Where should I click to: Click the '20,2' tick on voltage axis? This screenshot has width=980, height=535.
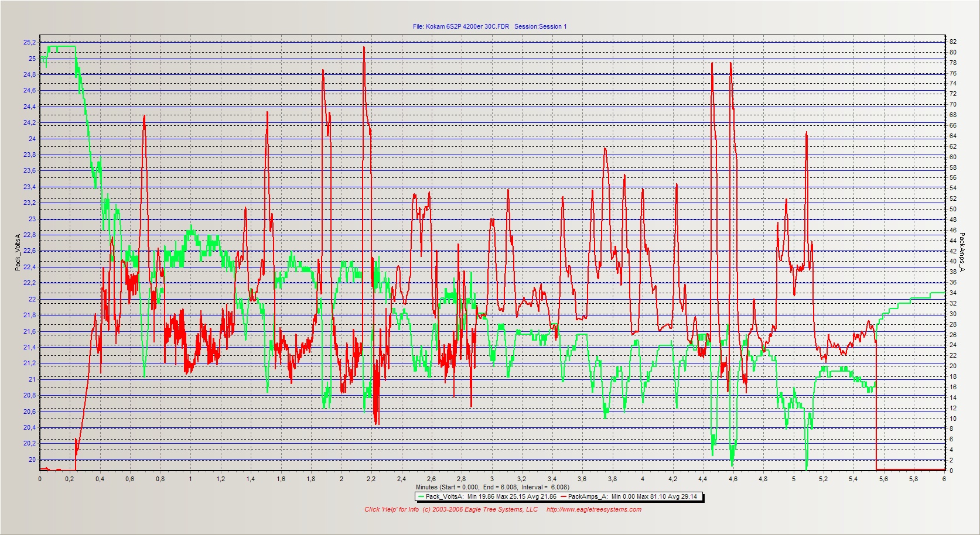click(29, 443)
